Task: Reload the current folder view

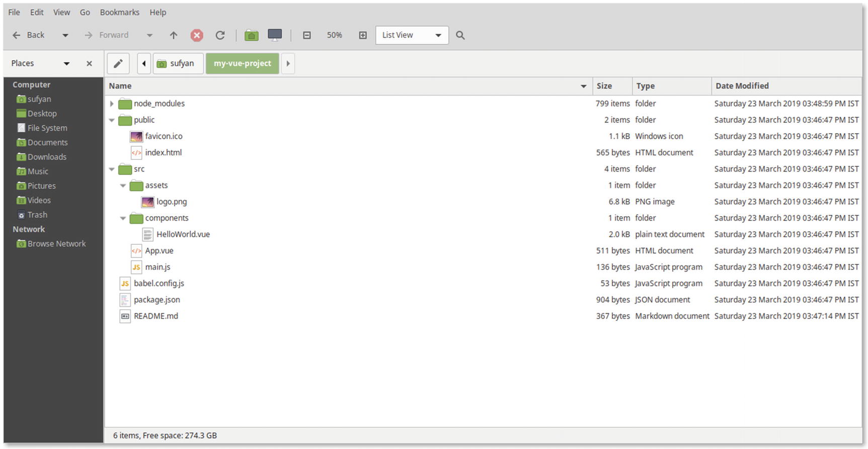Action: (x=220, y=35)
